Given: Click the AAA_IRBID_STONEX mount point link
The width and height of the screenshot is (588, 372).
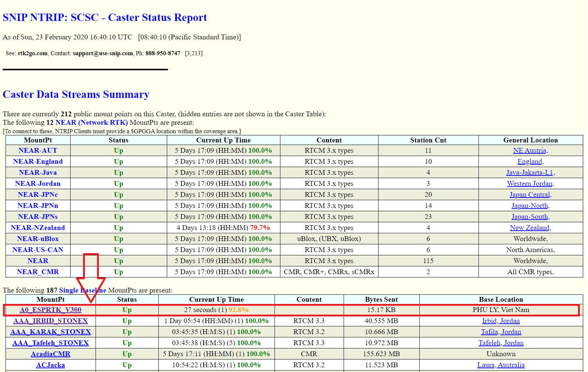Looking at the screenshot, I should pos(50,321).
